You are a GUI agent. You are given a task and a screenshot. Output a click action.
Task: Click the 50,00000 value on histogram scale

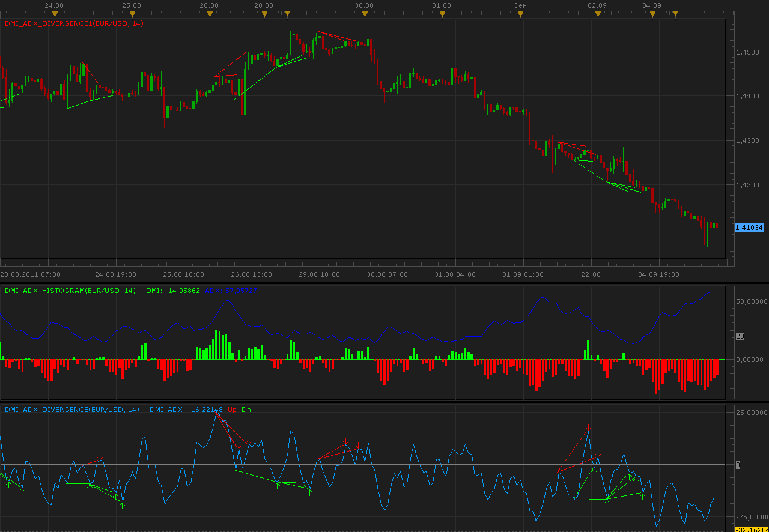click(x=752, y=301)
